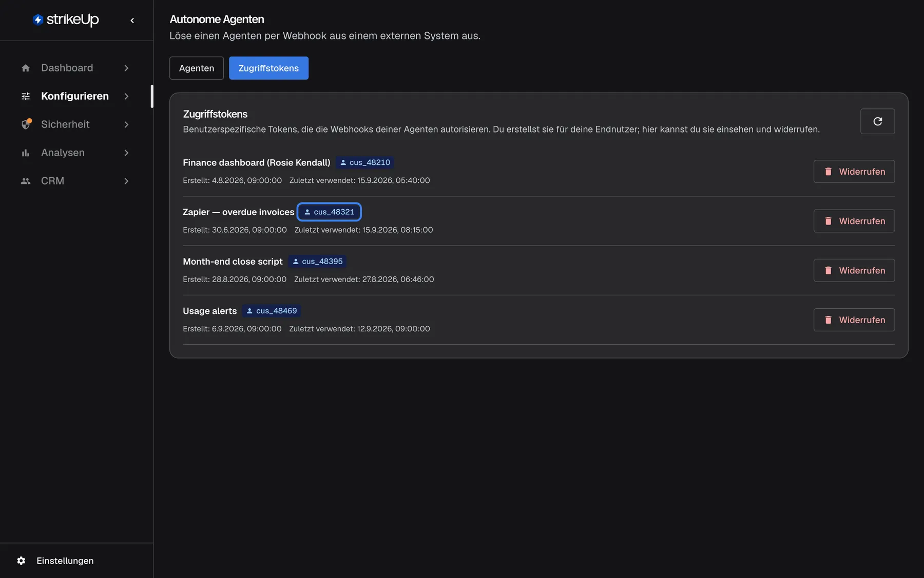924x578 pixels.
Task: Click the Autonome Agenten page heading
Action: pyautogui.click(x=217, y=20)
